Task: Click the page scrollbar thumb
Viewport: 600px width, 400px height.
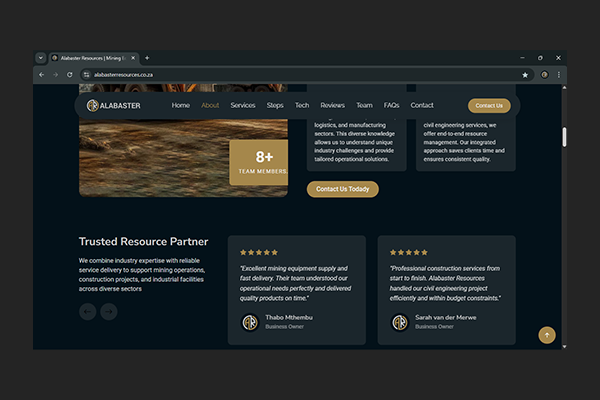Action: point(564,137)
